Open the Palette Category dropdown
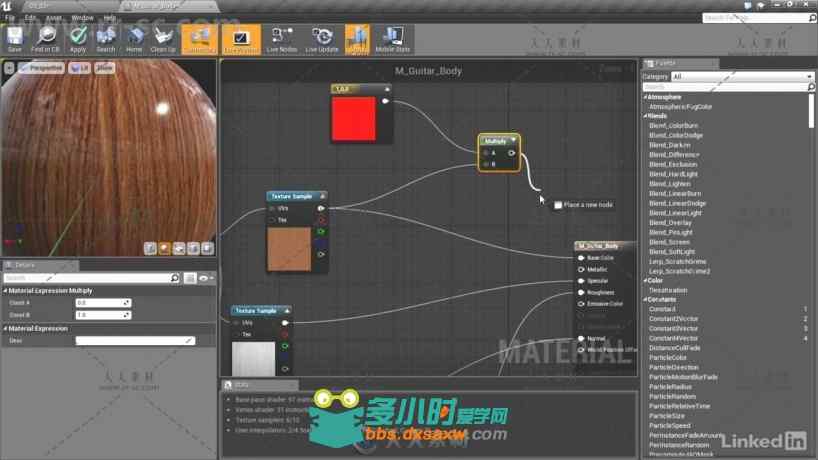This screenshot has height=460, width=818. (742, 77)
